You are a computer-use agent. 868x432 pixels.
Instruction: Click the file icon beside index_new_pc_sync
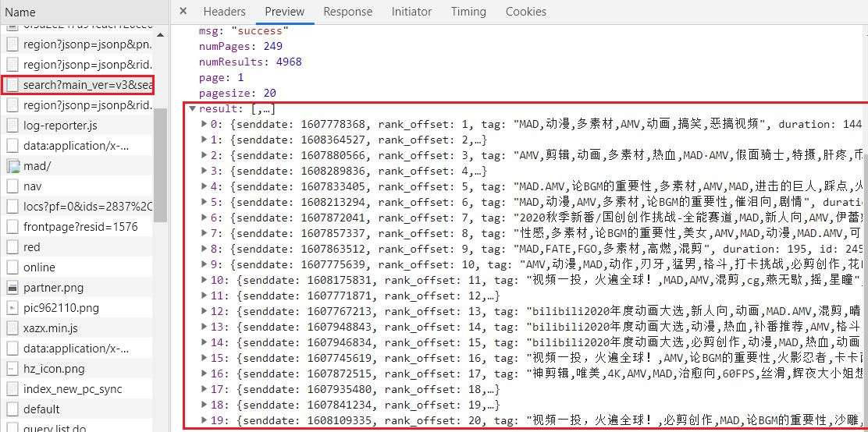point(12,389)
